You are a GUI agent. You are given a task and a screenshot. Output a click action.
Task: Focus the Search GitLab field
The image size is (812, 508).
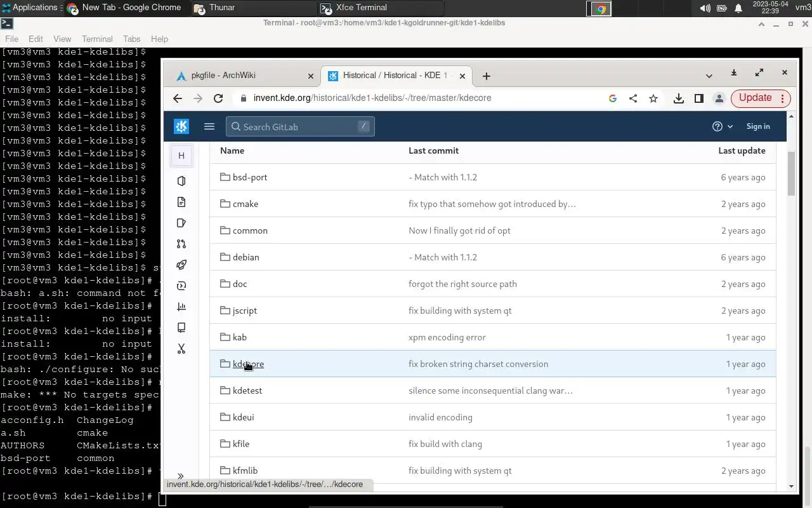(300, 126)
